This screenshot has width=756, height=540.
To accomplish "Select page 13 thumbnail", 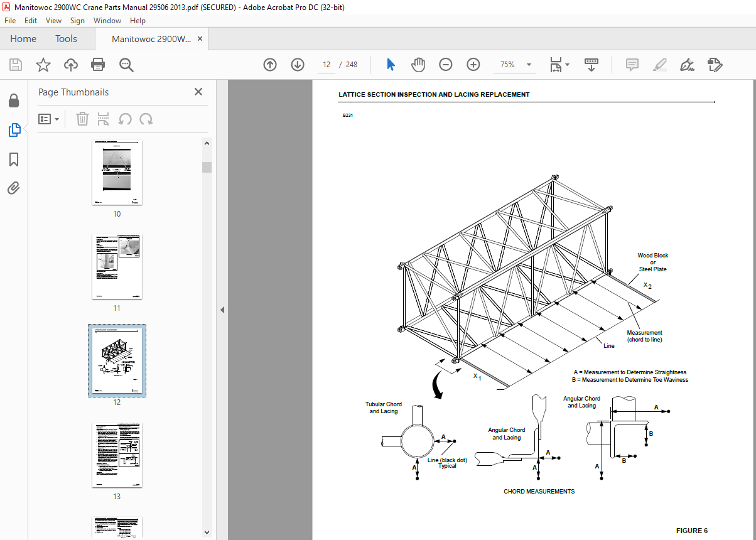I will [x=117, y=455].
